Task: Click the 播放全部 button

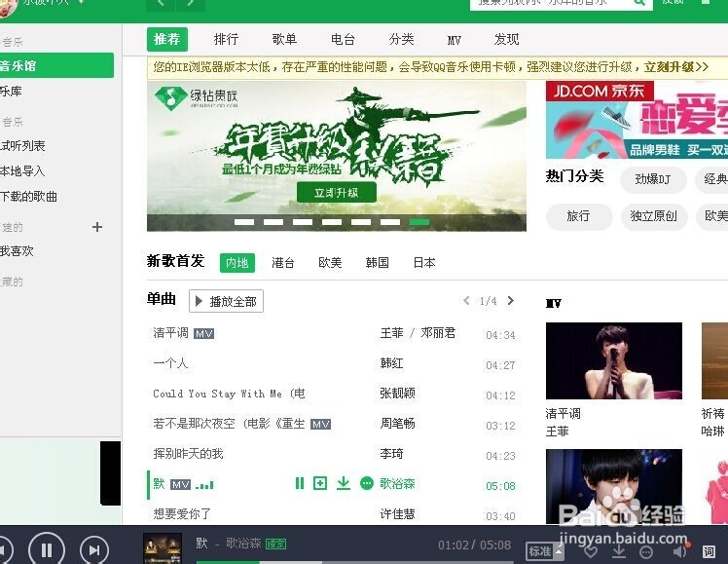Action: click(x=226, y=302)
